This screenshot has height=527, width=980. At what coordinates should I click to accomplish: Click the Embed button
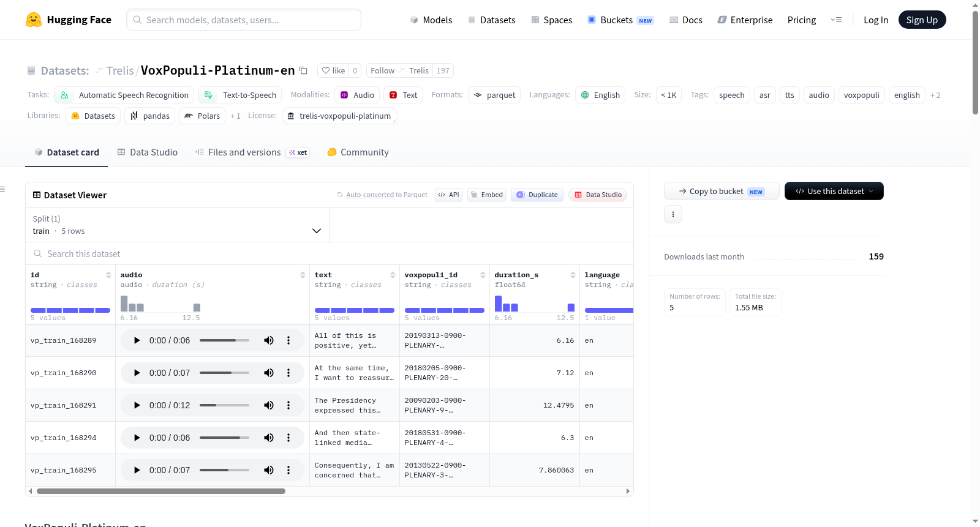(x=486, y=195)
